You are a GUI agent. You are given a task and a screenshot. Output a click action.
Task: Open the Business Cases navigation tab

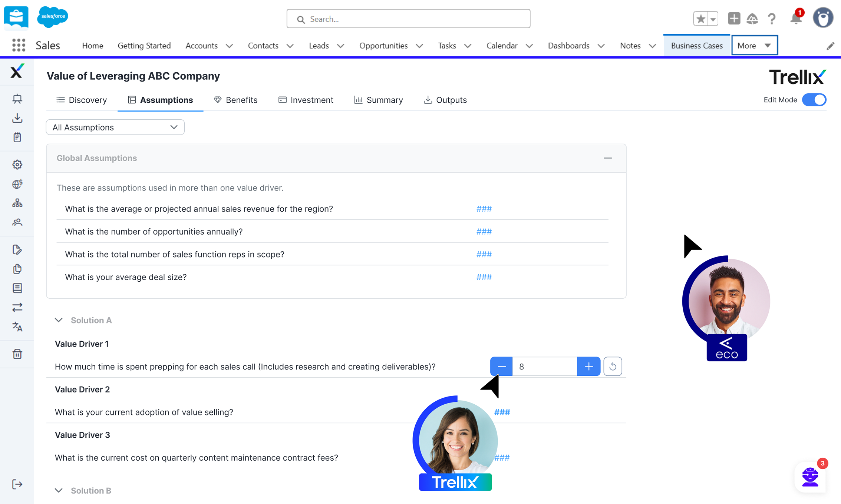[x=697, y=46]
